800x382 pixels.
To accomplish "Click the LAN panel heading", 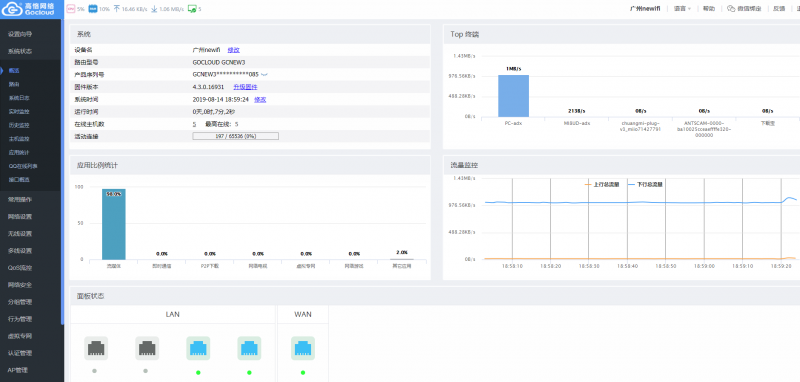I will pos(172,314).
